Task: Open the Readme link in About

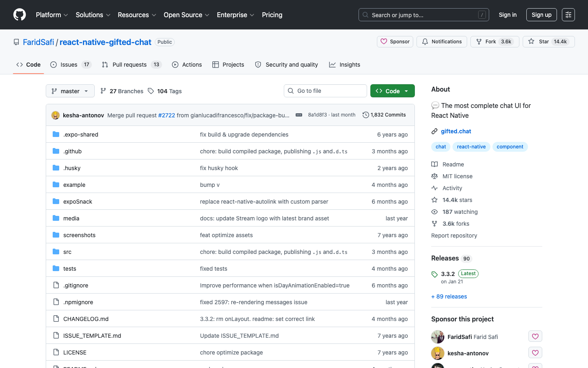Action: pyautogui.click(x=448, y=164)
